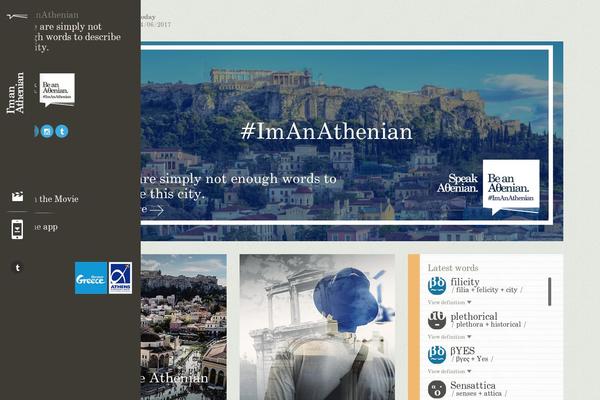Expand View definition under plethorical
Viewport: 600px width, 400px height.
click(449, 337)
